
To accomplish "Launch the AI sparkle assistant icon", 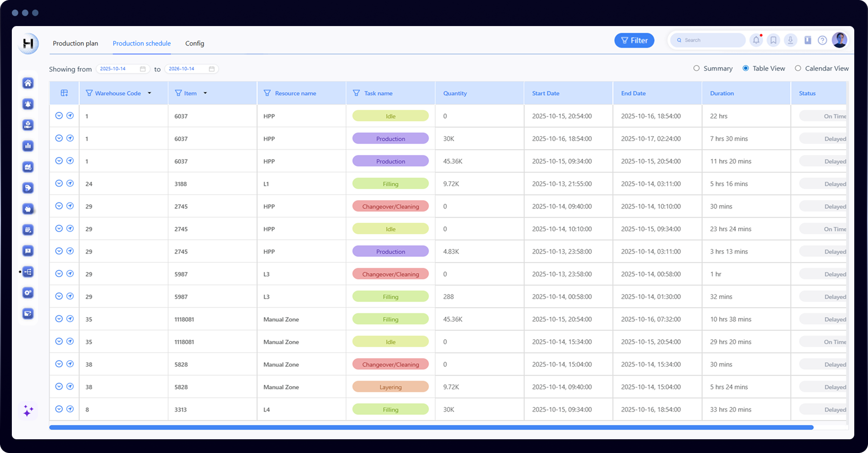I will tap(28, 410).
